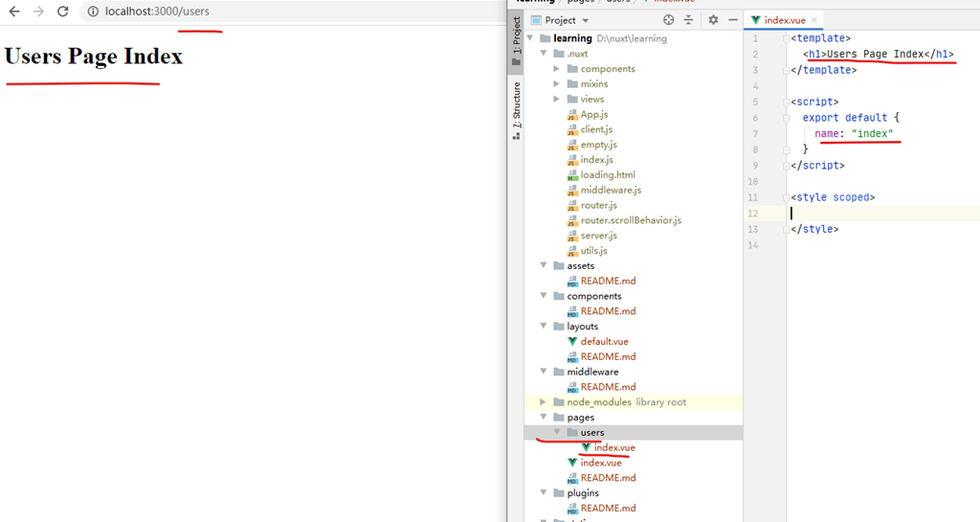Select README.md under the components folder

point(608,310)
